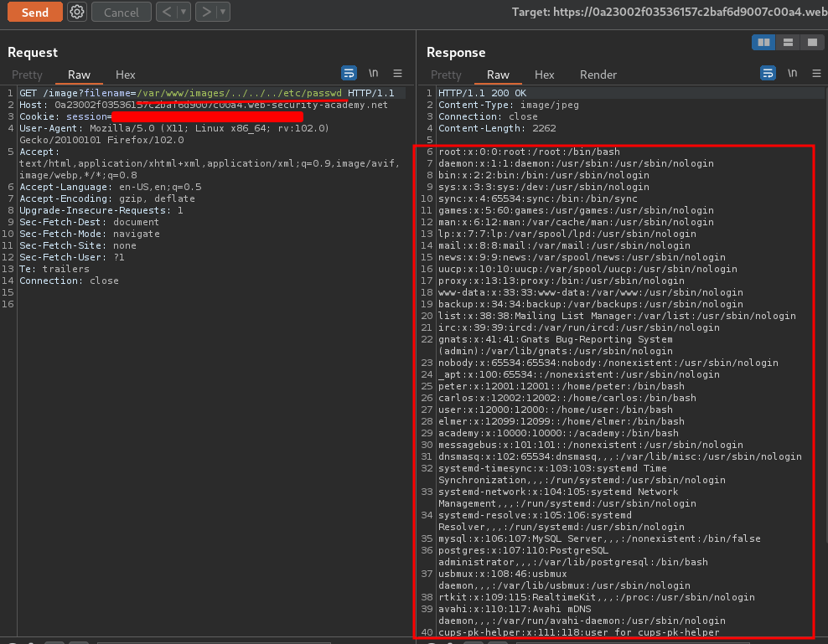Select top-bottom split layout icon
828x644 pixels.
[x=788, y=42]
